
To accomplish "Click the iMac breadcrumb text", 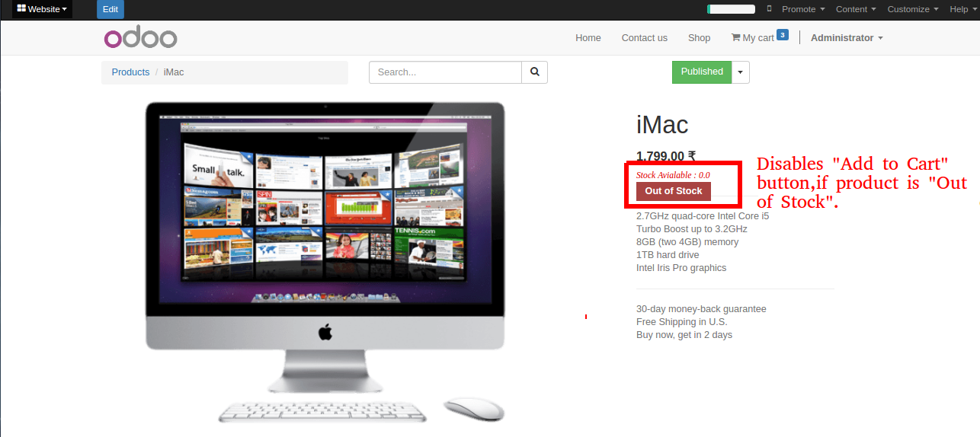I will (174, 72).
